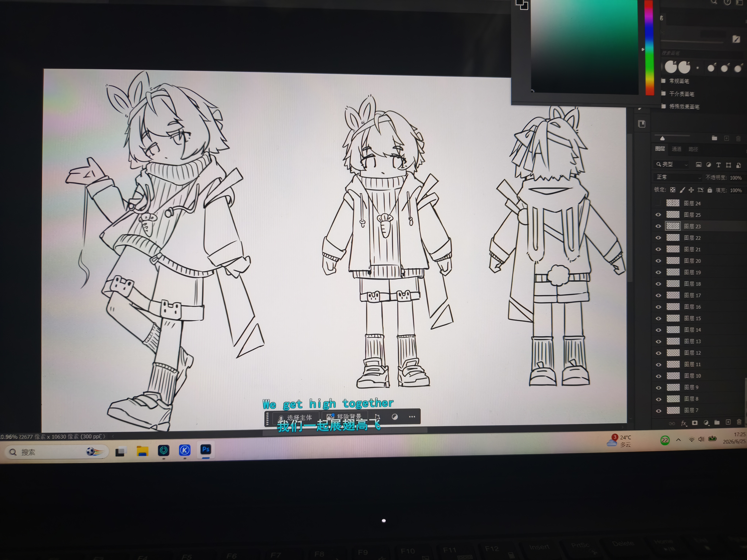Show hidden layer 图层 24
This screenshot has width=747, height=560.
(x=658, y=203)
